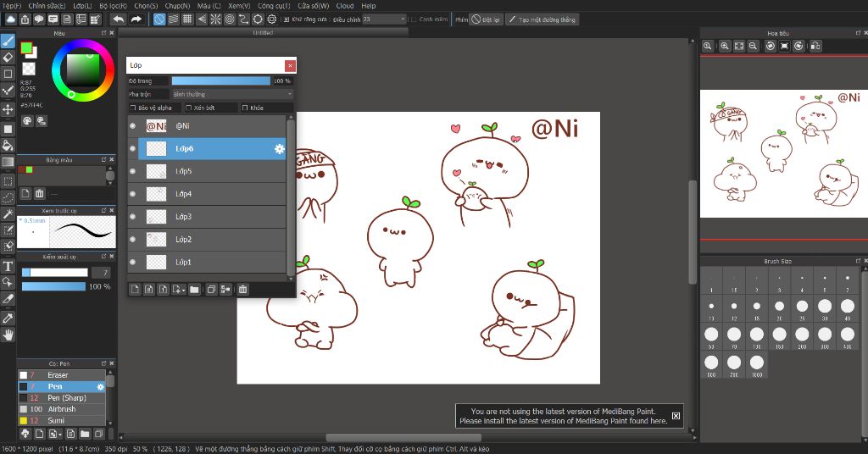The width and height of the screenshot is (868, 454).
Task: Select Pen (Sharp) in brush list
Action: (x=61, y=398)
